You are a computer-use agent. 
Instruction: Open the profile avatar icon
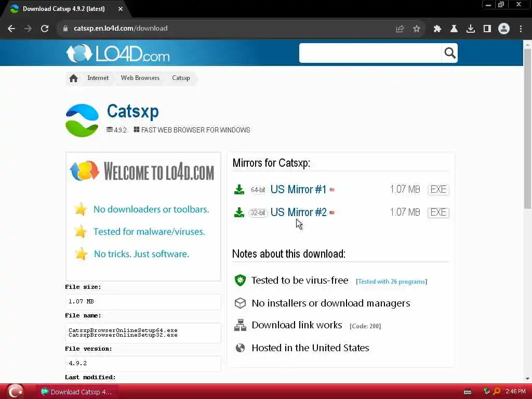pyautogui.click(x=504, y=29)
